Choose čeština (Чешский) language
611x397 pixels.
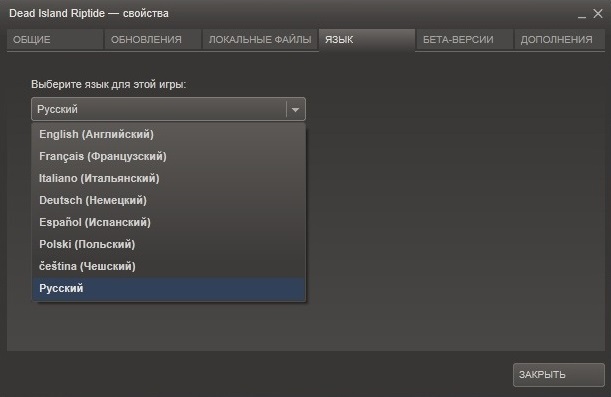[169, 266]
